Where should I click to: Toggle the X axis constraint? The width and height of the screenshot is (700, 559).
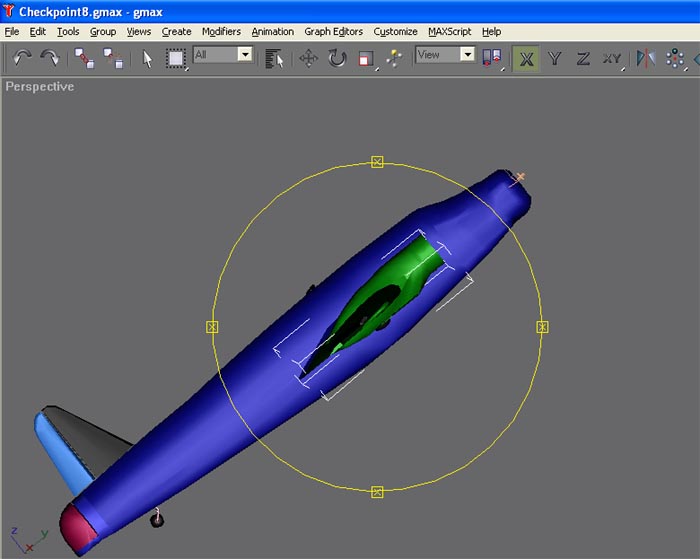[x=526, y=58]
